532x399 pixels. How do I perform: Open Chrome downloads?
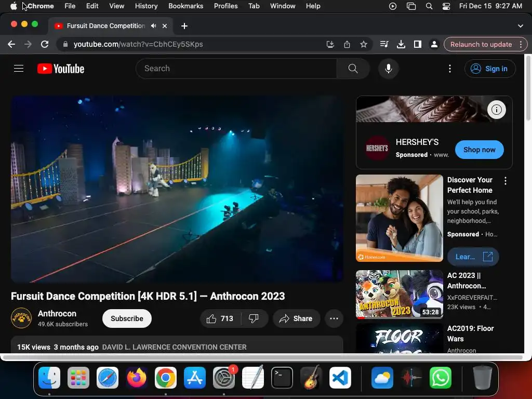pos(401,44)
